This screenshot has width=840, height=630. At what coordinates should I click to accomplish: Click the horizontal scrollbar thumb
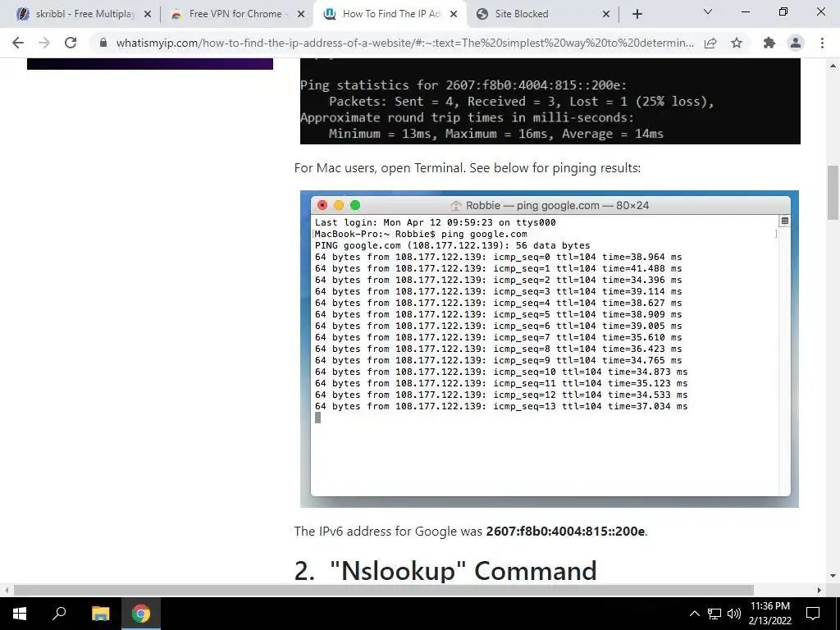384,590
